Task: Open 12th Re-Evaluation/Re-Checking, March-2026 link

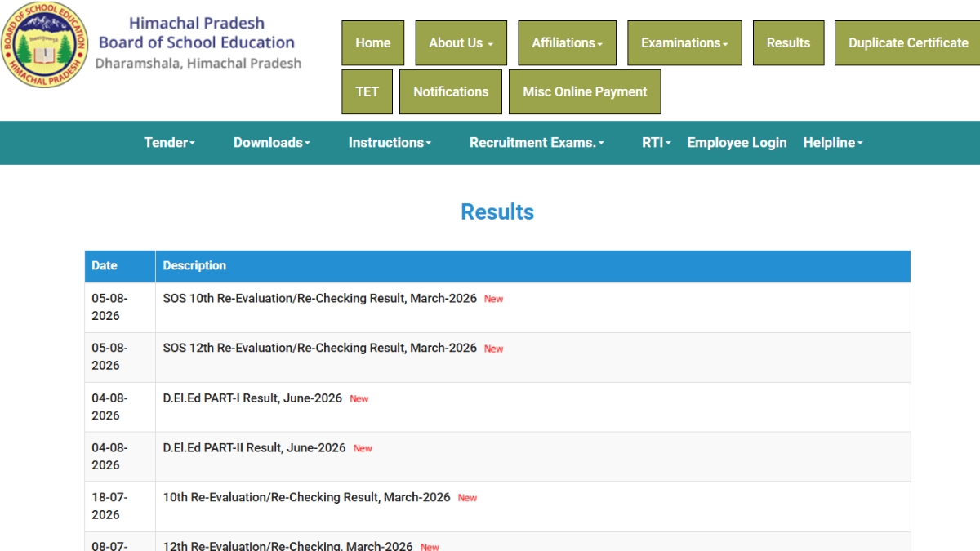Action: [x=287, y=545]
